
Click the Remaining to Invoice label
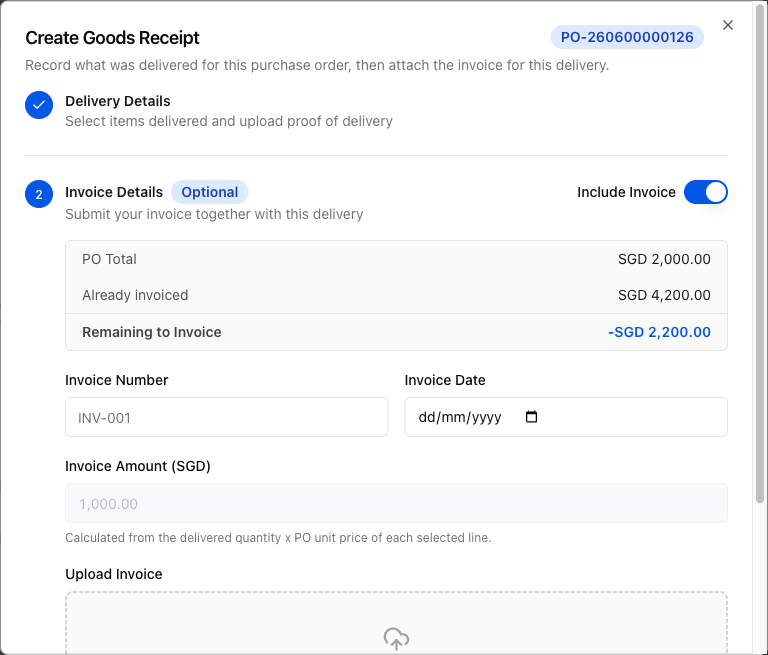(152, 332)
